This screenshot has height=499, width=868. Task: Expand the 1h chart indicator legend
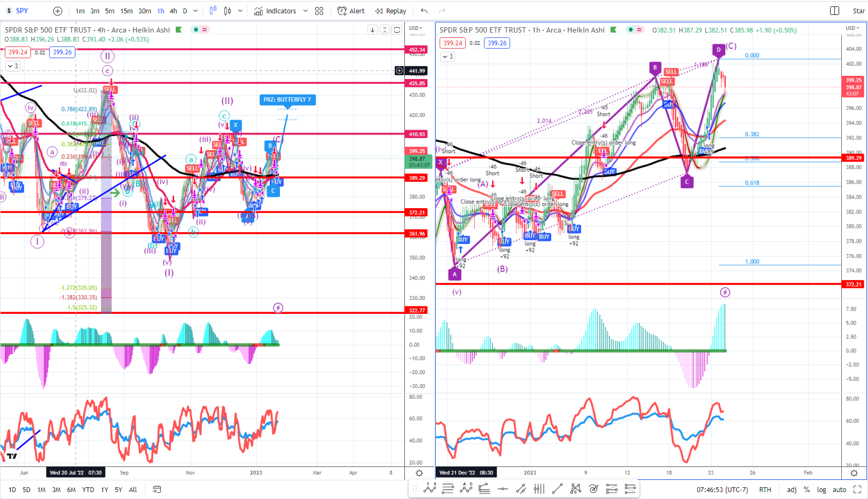pyautogui.click(x=447, y=57)
